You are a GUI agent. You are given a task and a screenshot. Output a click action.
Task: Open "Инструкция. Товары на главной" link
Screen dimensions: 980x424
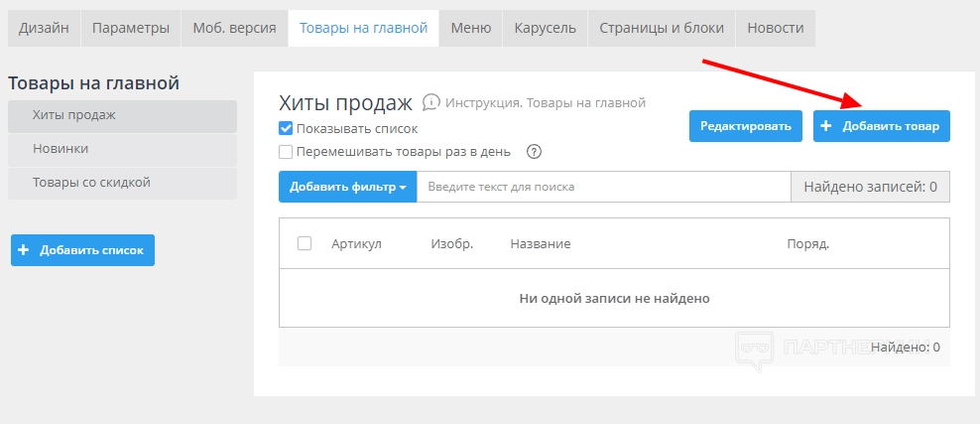pyautogui.click(x=546, y=102)
